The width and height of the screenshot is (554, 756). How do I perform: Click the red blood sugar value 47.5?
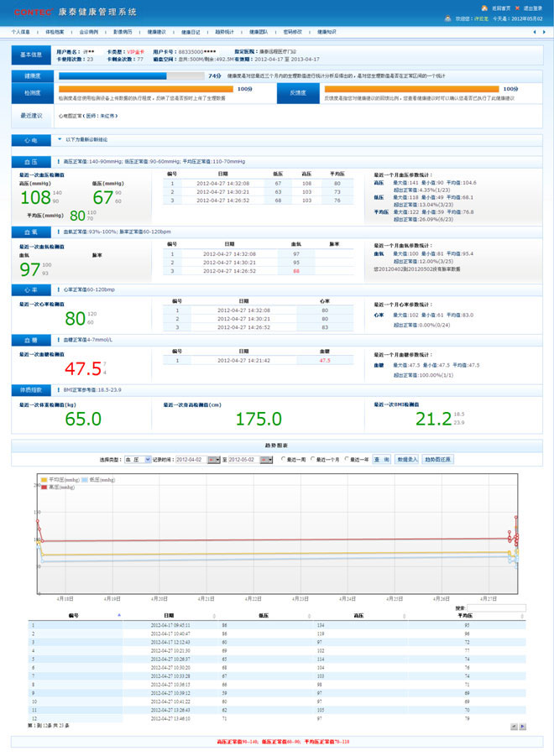[83, 369]
